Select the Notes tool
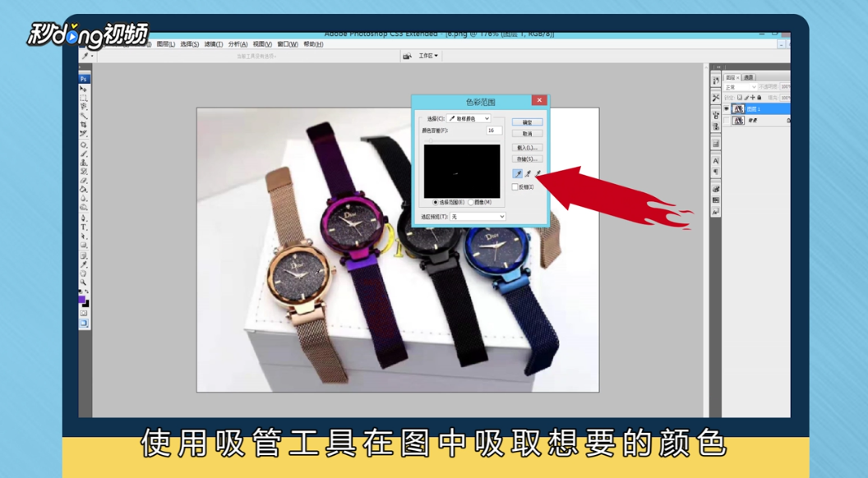Viewport: 868px width, 478px height. pos(84,255)
